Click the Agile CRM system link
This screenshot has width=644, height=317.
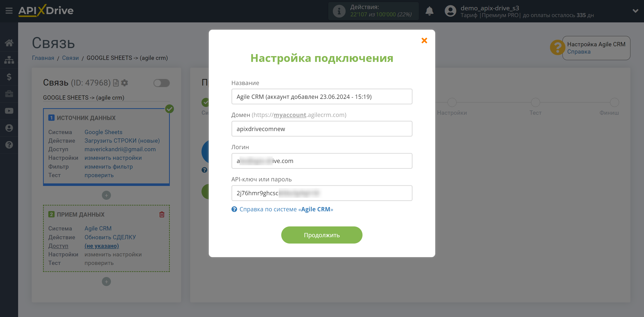[98, 228]
